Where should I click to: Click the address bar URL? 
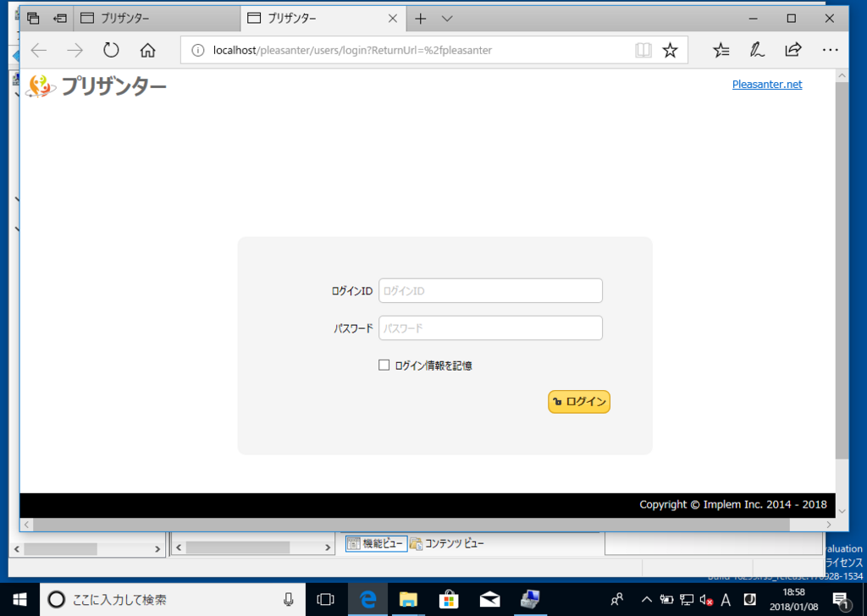352,50
